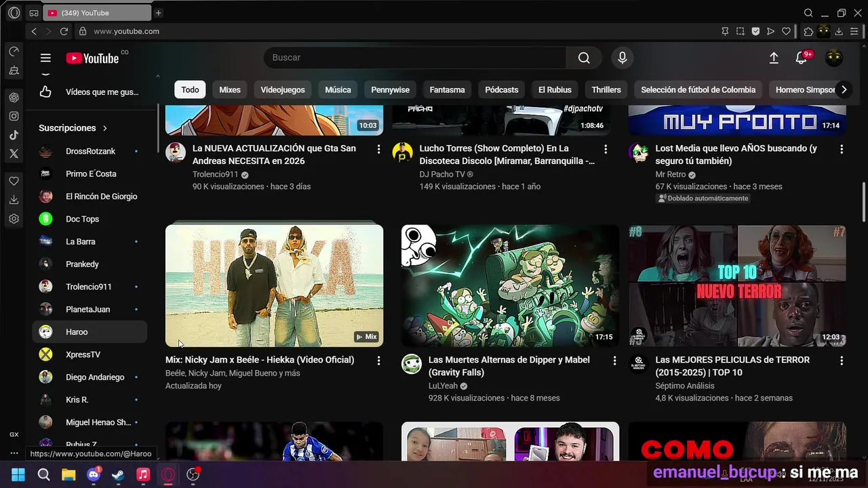This screenshot has width=868, height=488.
Task: Expand the Suscripciones section chevron
Action: click(x=105, y=128)
